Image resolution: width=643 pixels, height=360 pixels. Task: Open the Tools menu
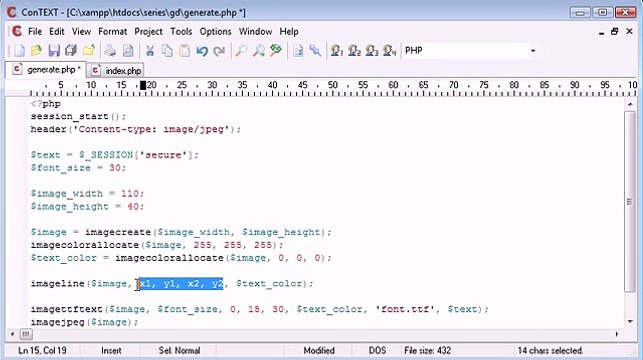(181, 32)
